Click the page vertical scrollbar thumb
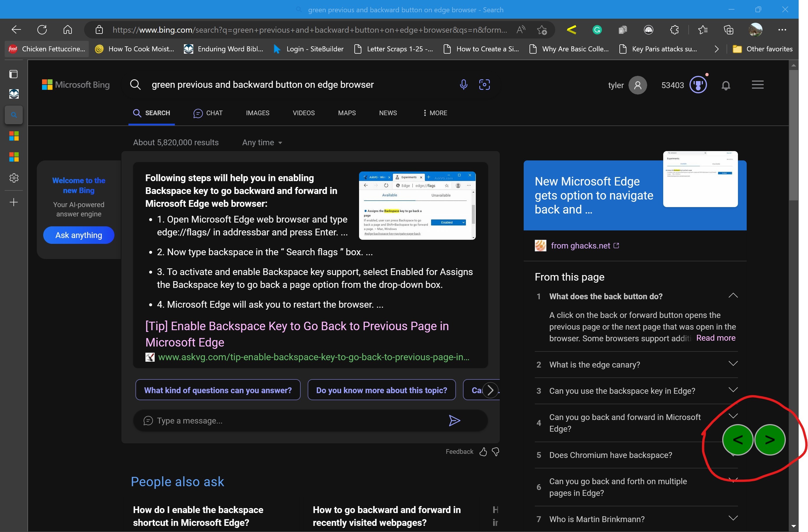This screenshot has width=808, height=532. tap(793, 135)
